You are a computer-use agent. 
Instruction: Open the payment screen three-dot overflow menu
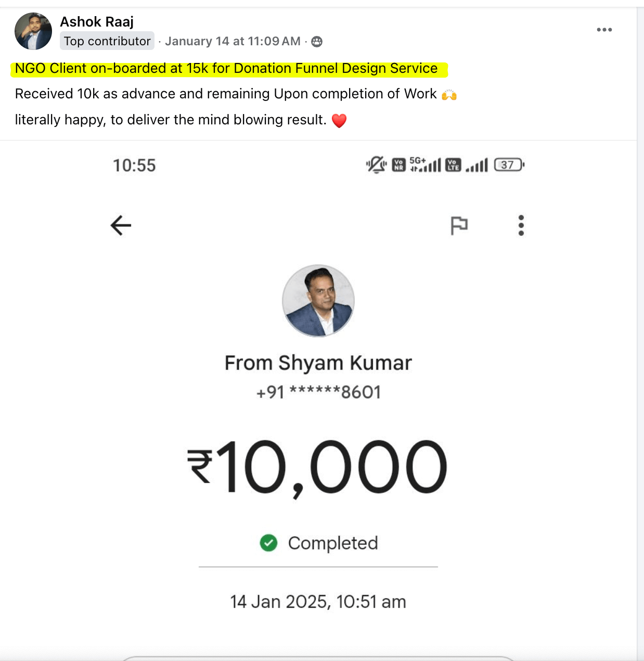click(521, 225)
